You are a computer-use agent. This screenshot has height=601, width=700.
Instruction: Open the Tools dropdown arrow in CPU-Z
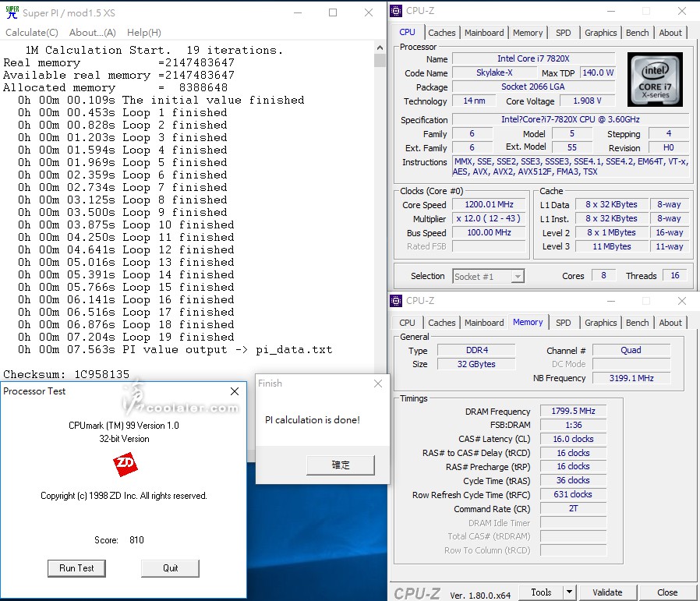569,592
